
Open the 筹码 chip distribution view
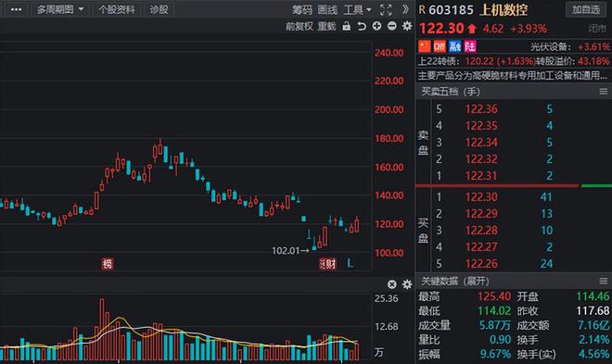tap(302, 9)
